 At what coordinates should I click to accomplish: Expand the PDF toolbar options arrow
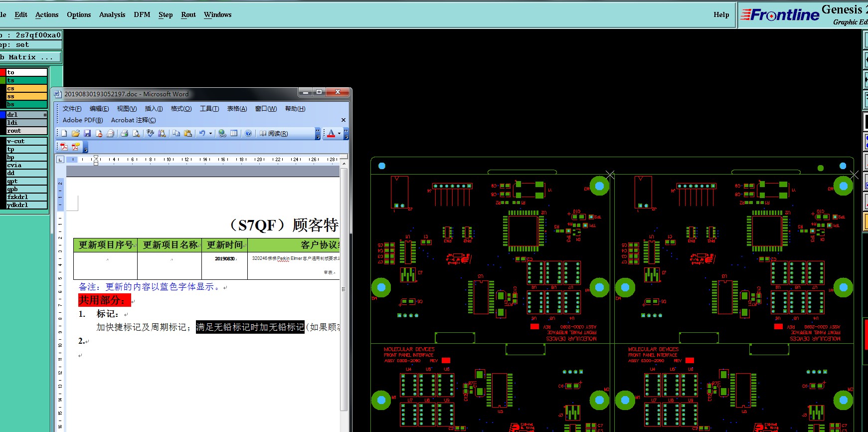point(85,147)
